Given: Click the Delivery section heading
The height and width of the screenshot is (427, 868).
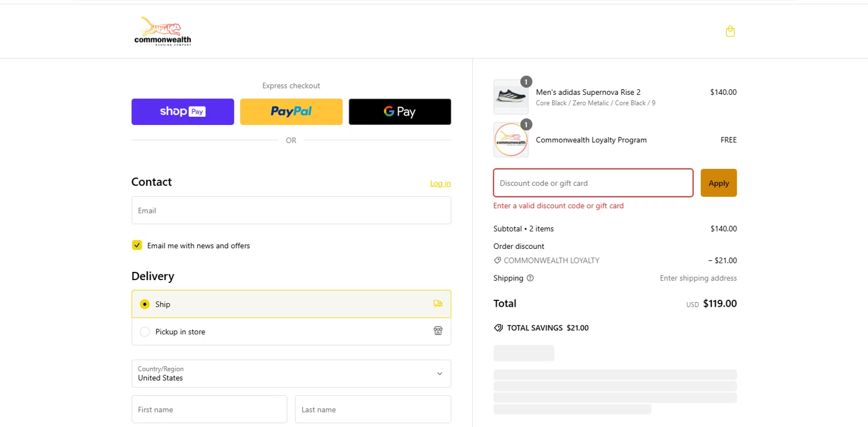Looking at the screenshot, I should coord(153,276).
